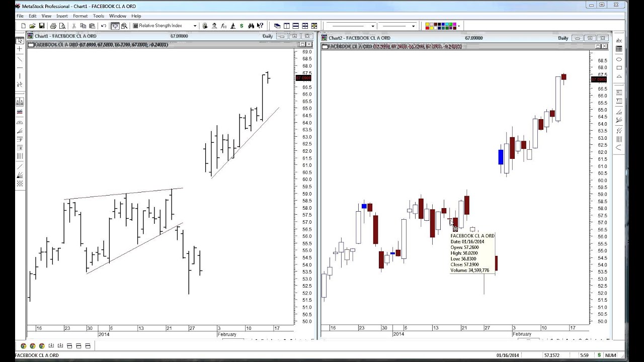Screen dimensions: 644x362
Task: Click the 01/16/2014 date in status bar
Action: 507,355
